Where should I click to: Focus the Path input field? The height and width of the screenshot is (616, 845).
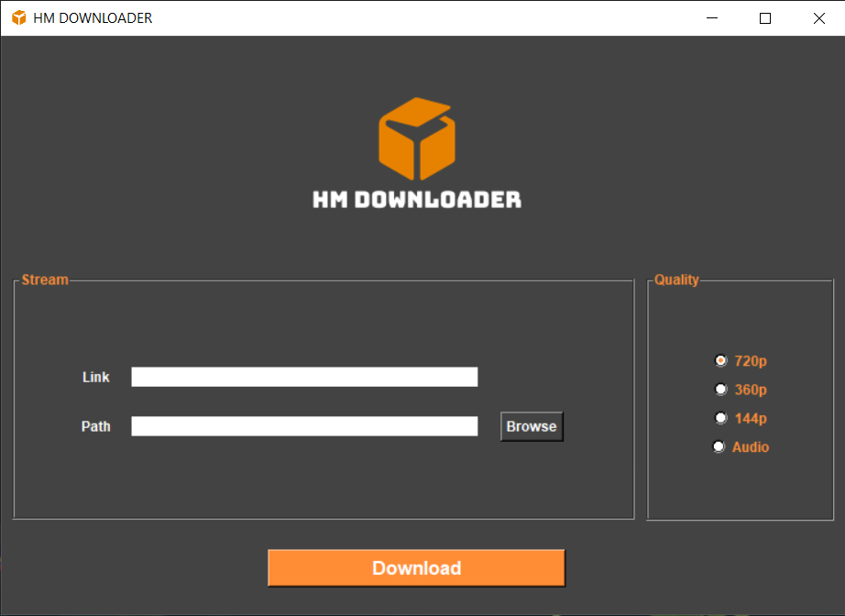[x=304, y=425]
